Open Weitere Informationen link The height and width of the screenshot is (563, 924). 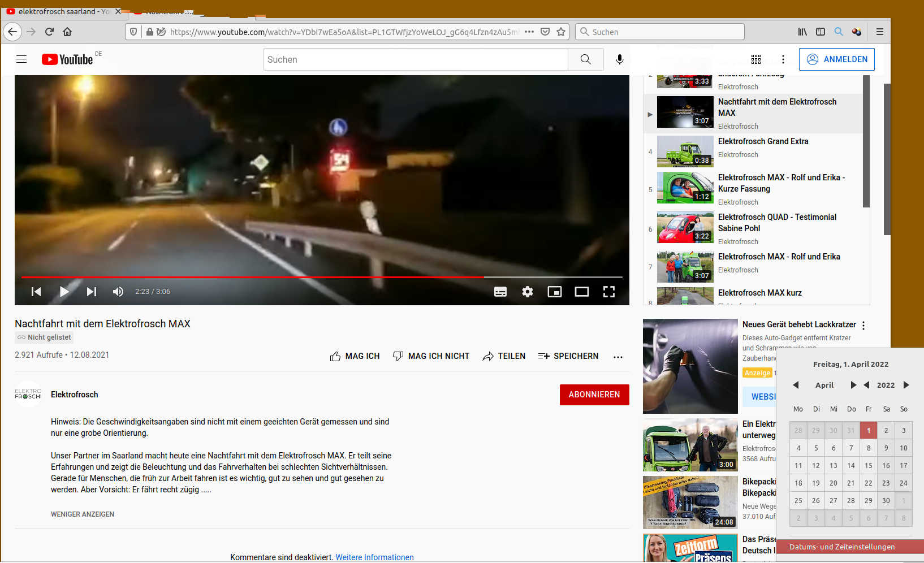pyautogui.click(x=374, y=557)
